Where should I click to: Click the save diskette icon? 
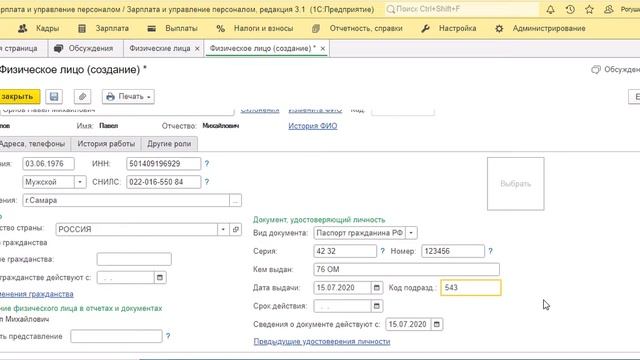point(54,97)
